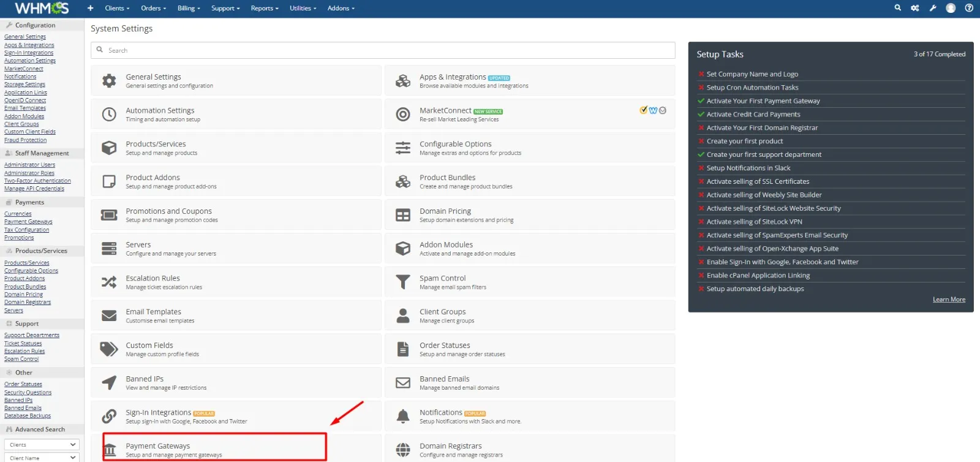980x462 pixels.
Task: Select Set Company Name and Logo task
Action: (x=752, y=74)
